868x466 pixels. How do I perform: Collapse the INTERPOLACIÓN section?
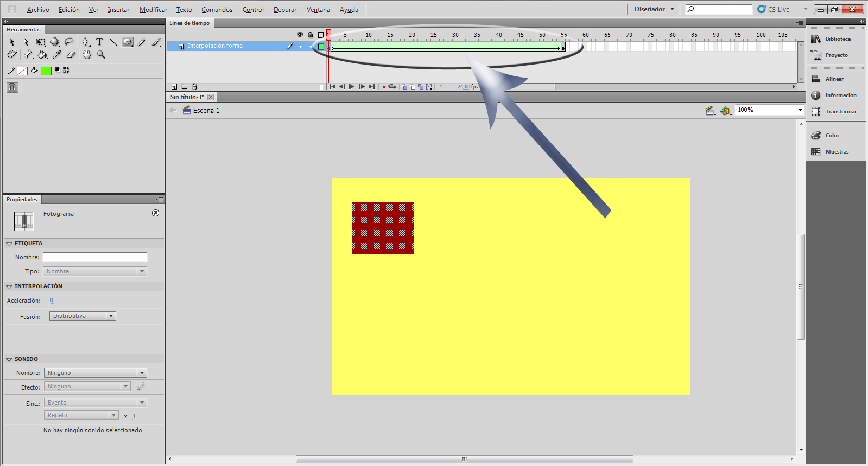click(x=9, y=286)
